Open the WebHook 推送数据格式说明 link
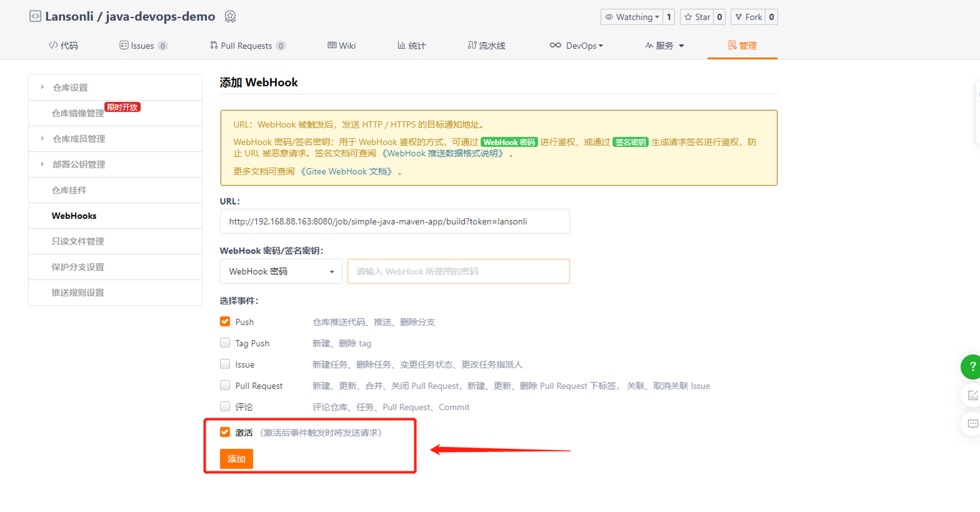This screenshot has height=512, width=980. (443, 153)
